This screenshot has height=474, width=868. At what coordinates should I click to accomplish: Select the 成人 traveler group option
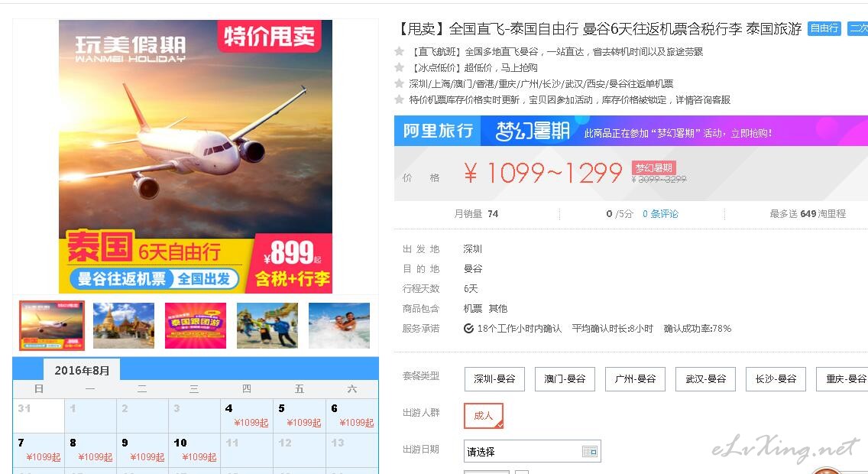[483, 415]
